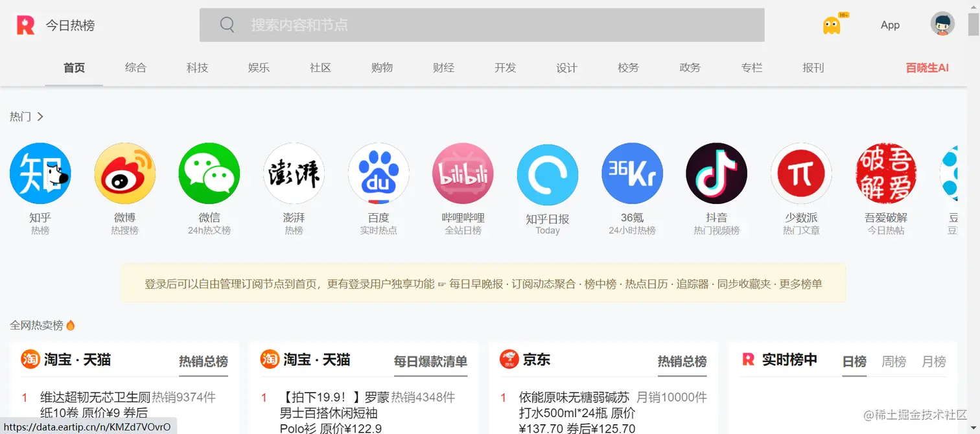Viewport: 980px width, 434px height.
Task: Switch to the 娱乐 tab
Action: click(x=259, y=67)
